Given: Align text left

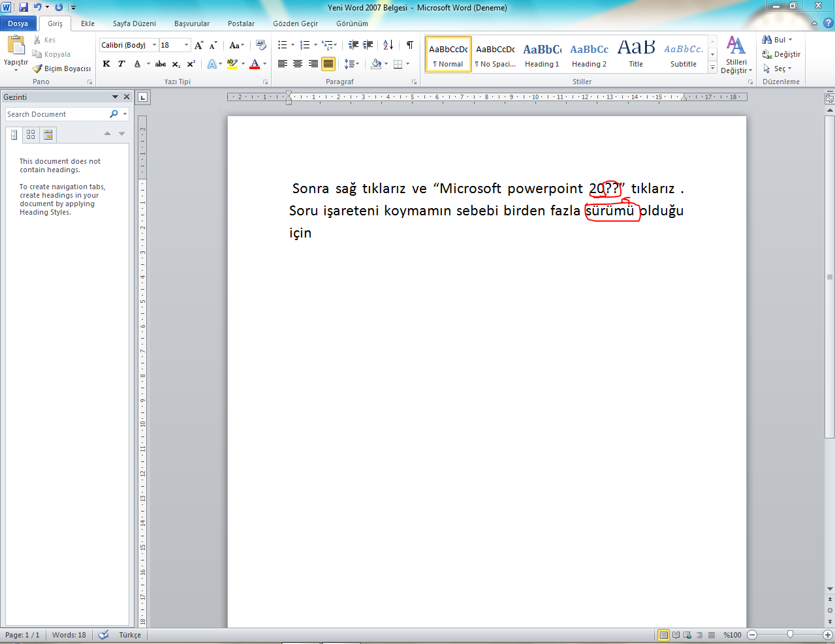Looking at the screenshot, I should 283,64.
